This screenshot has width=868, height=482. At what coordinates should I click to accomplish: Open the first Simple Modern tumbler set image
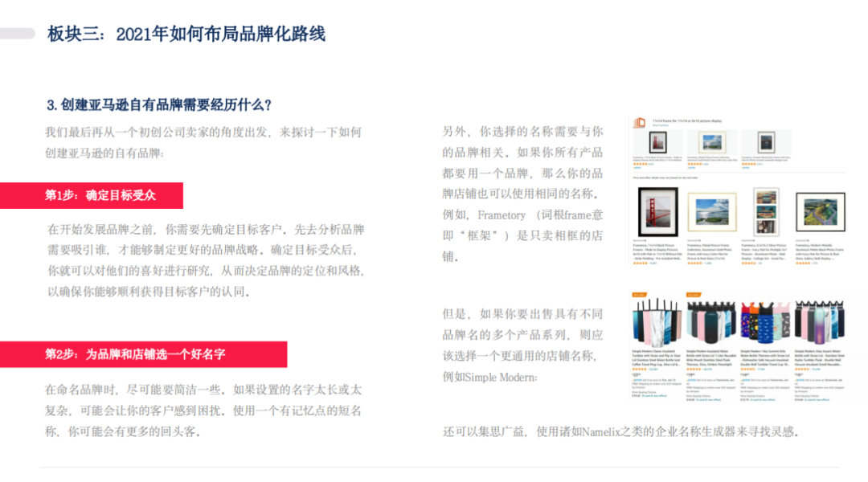coord(657,321)
